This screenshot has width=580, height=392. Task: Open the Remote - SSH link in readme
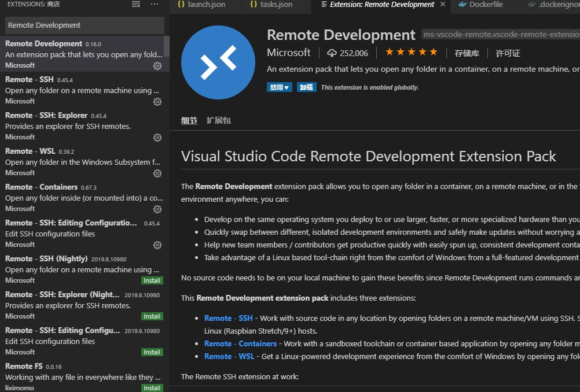pos(228,318)
